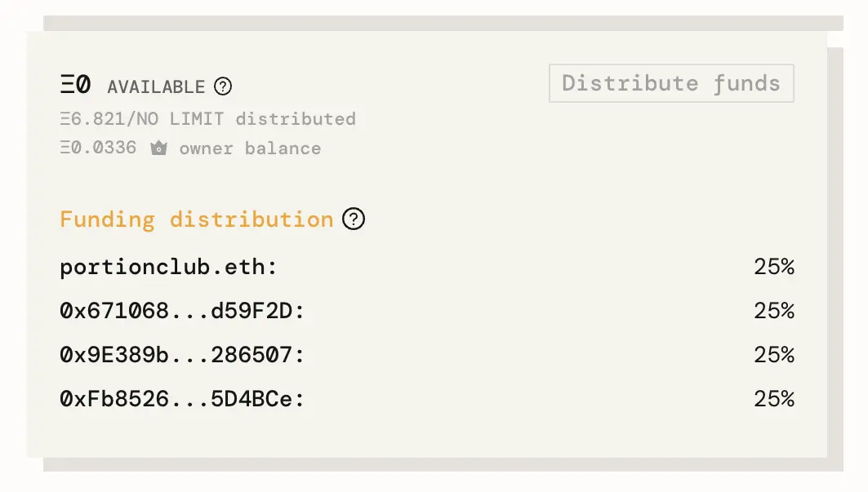
Task: Open the 0x671068...d59F2D address link
Action: 176,312
